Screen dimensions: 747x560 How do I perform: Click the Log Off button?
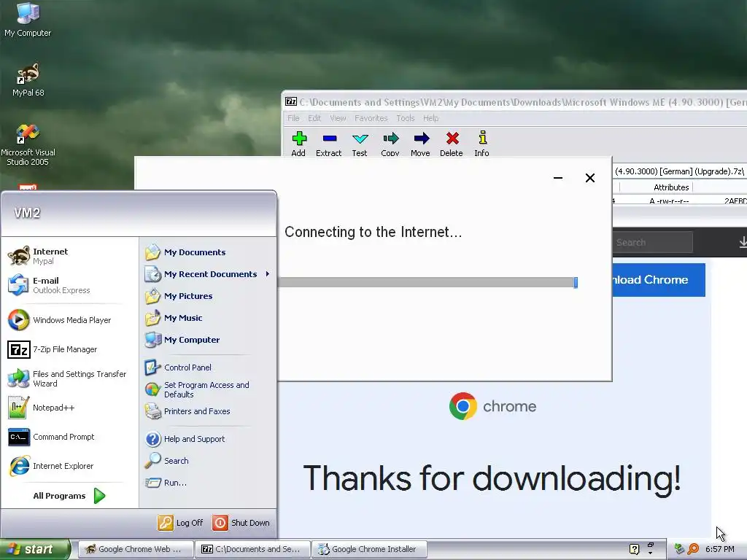pyautogui.click(x=181, y=522)
